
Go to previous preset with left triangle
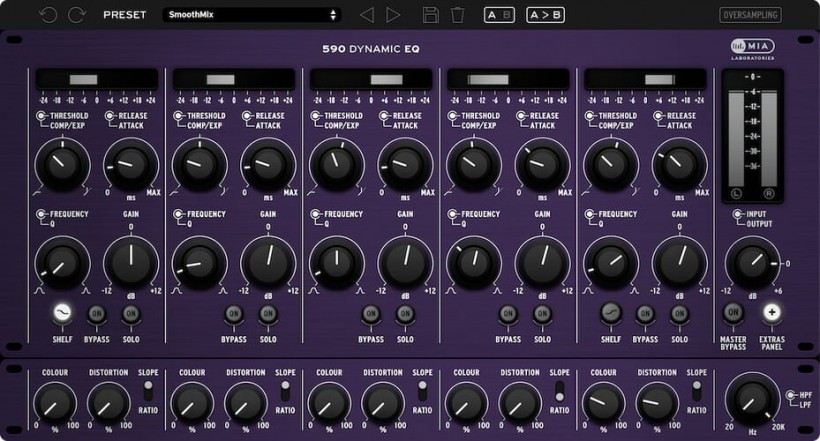tap(367, 15)
